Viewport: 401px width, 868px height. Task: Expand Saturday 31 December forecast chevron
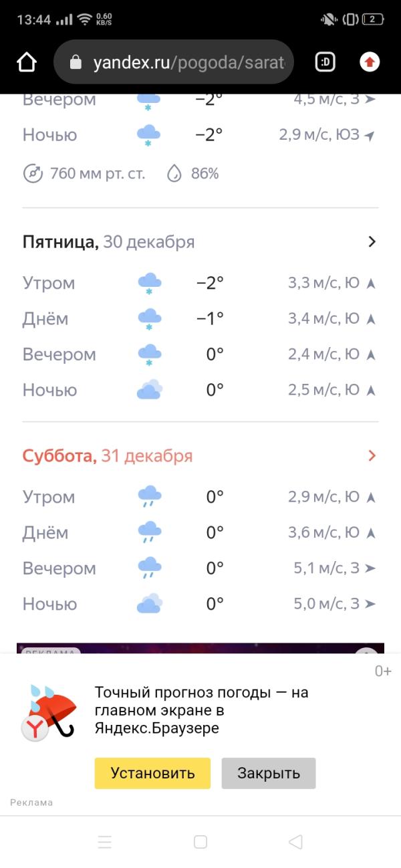pyautogui.click(x=372, y=456)
